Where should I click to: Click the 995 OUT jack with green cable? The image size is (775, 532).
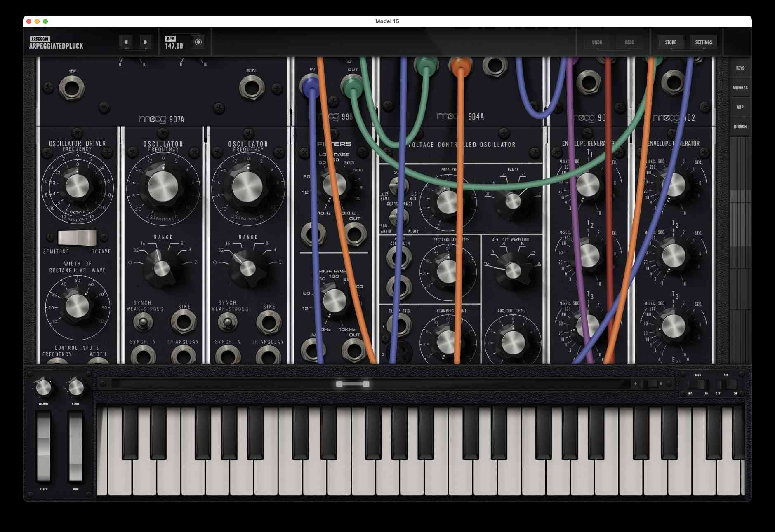coord(353,87)
